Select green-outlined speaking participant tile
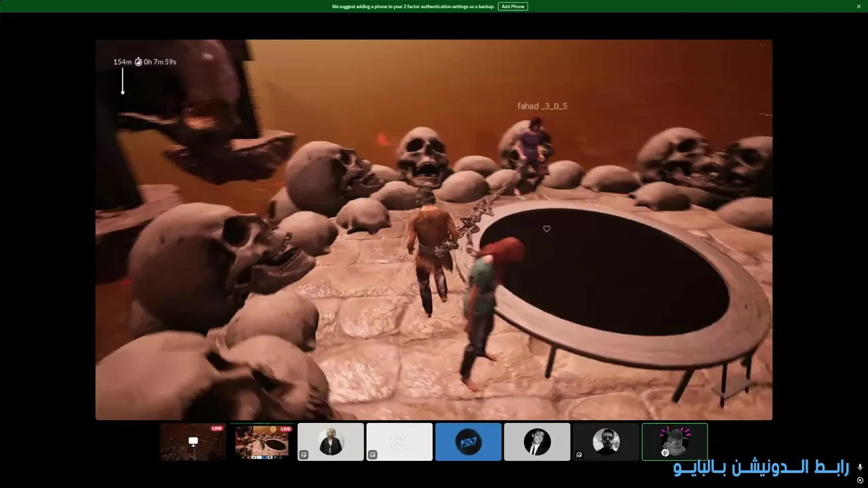 pos(675,442)
